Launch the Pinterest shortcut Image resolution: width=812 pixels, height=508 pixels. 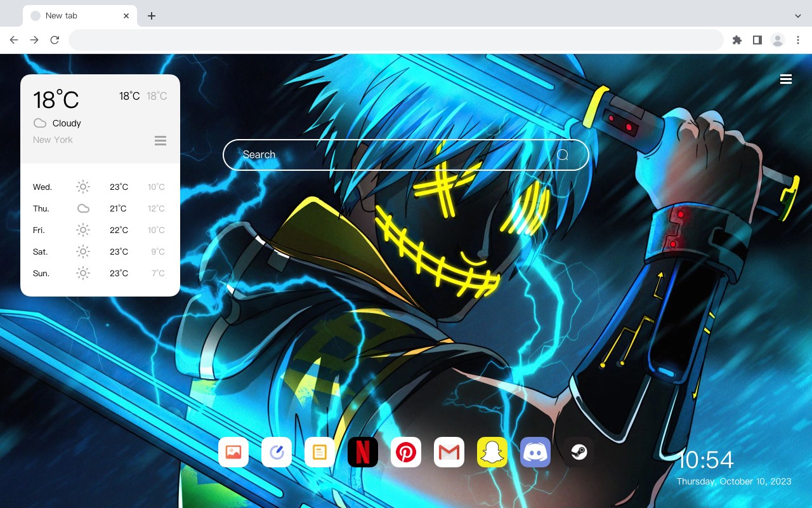pyautogui.click(x=406, y=452)
